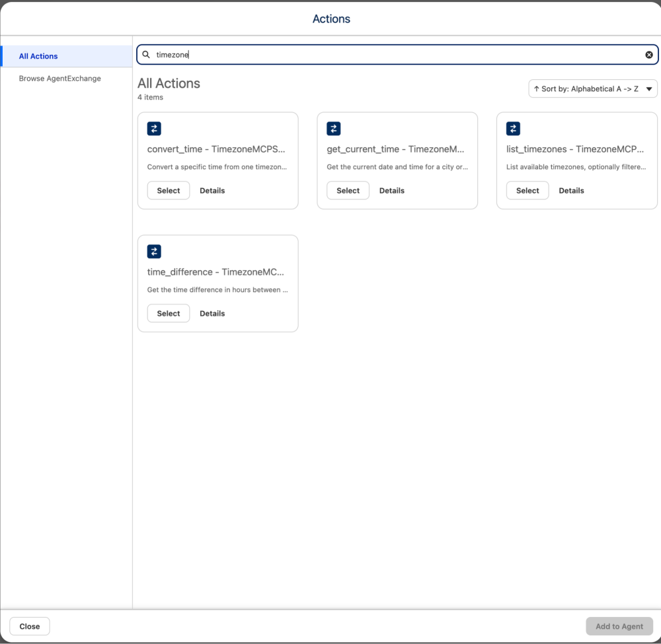The width and height of the screenshot is (661, 644).
Task: Click the time_difference action icon
Action: coord(154,252)
